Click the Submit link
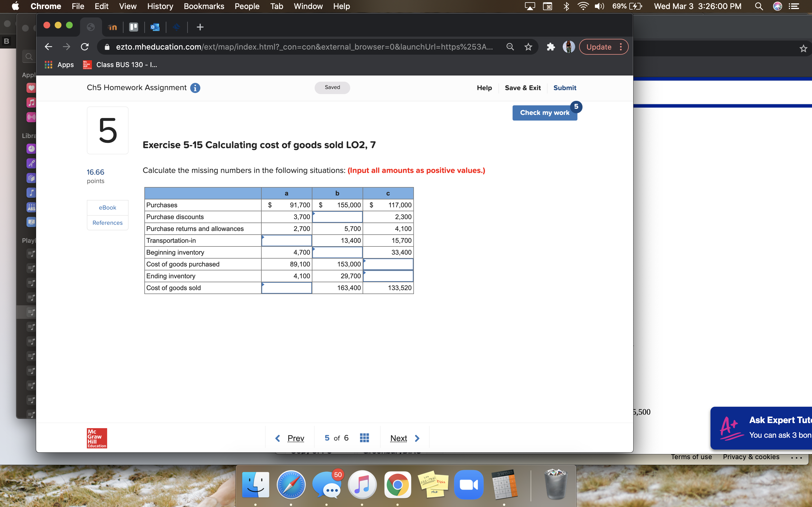Screen dimensions: 812x507 point(565,88)
